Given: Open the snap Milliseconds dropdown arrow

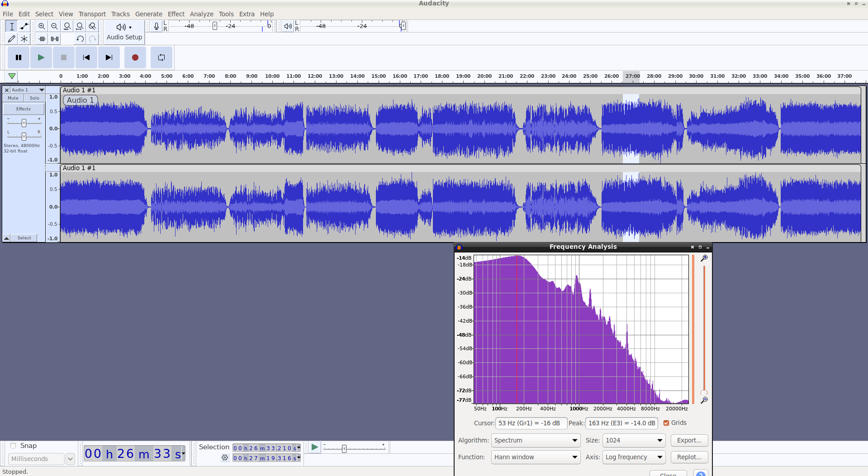Looking at the screenshot, I should click(70, 459).
